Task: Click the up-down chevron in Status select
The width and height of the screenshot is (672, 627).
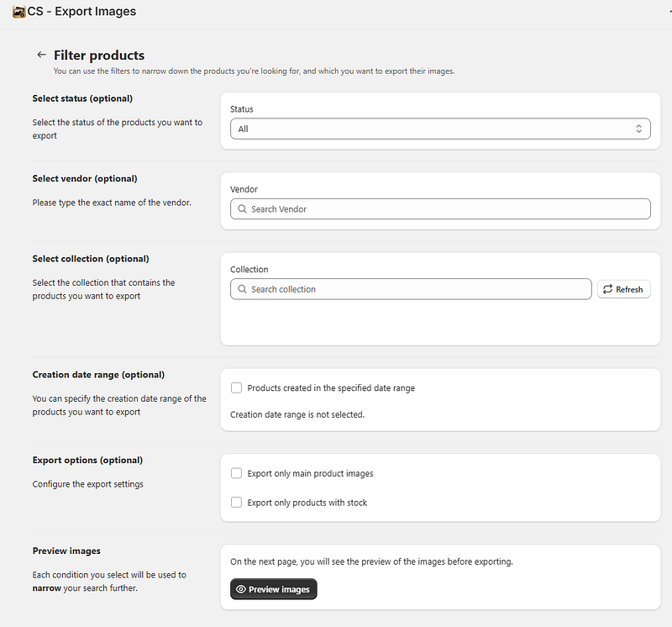Action: pyautogui.click(x=638, y=129)
